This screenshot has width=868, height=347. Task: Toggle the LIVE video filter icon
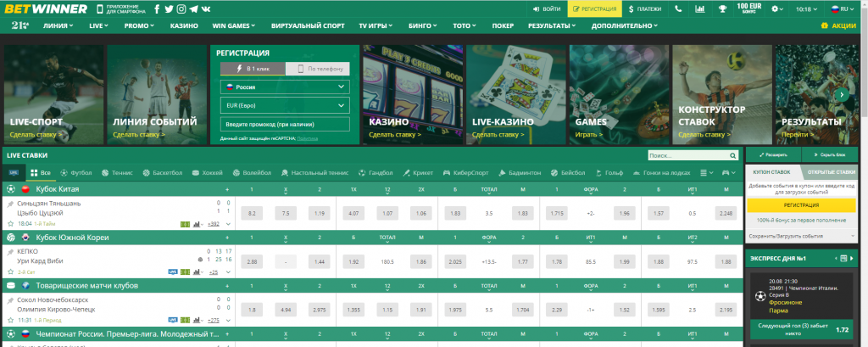pyautogui.click(x=14, y=173)
